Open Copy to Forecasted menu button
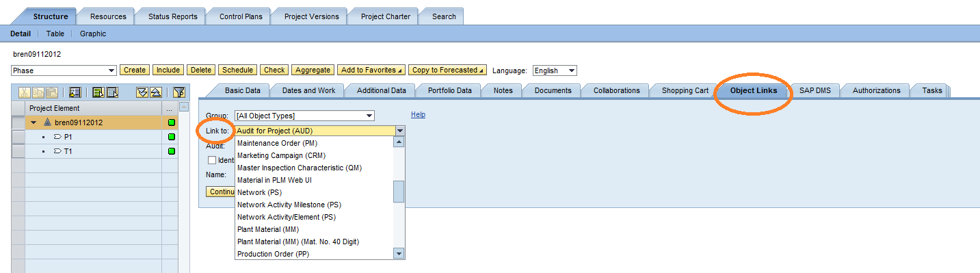The height and width of the screenshot is (273, 980). pyautogui.click(x=447, y=70)
